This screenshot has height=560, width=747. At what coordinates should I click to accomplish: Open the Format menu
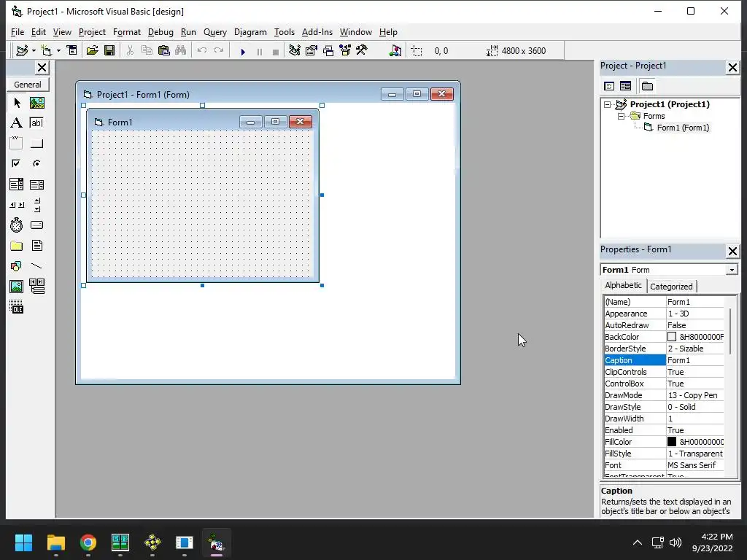tap(127, 32)
